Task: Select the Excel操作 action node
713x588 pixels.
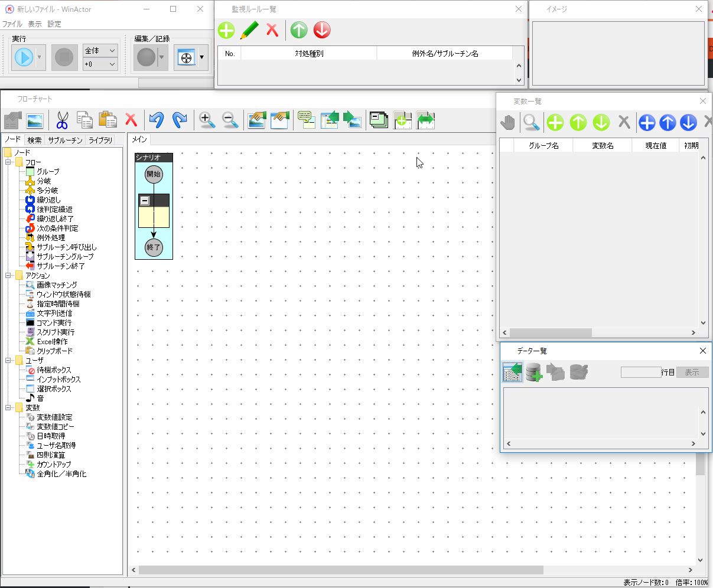Action: [x=52, y=342]
